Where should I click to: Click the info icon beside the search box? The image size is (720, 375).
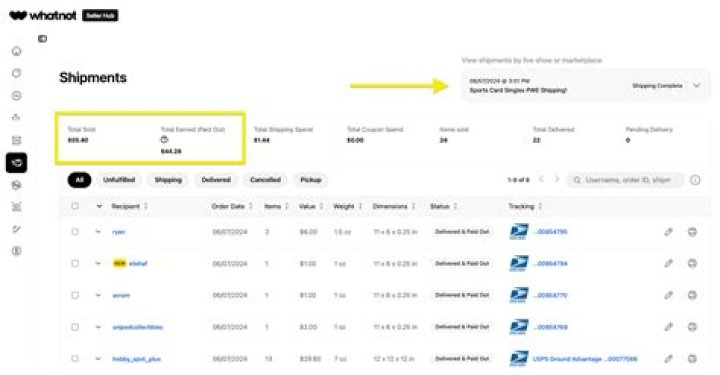[x=695, y=180]
